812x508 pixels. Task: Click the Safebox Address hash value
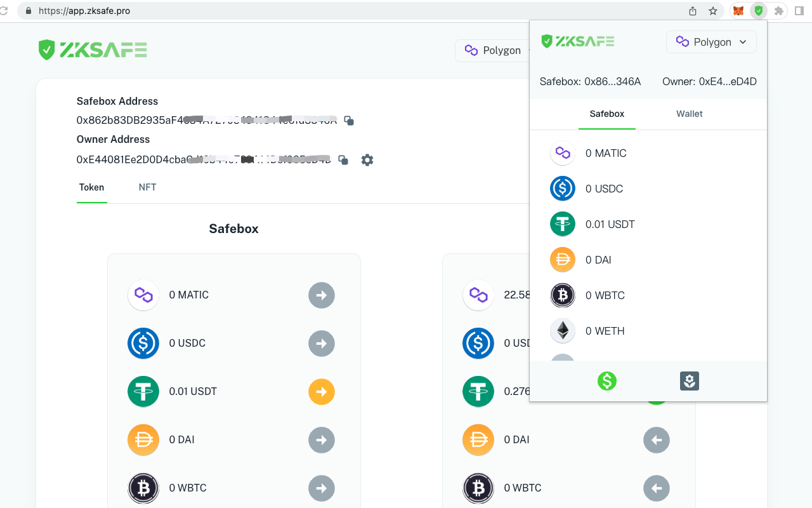(207, 120)
